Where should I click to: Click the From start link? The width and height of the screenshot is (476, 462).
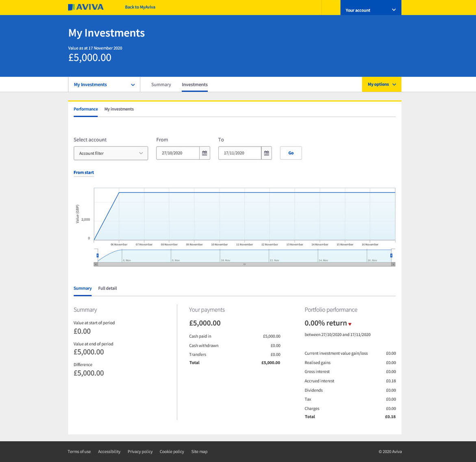pyautogui.click(x=84, y=172)
